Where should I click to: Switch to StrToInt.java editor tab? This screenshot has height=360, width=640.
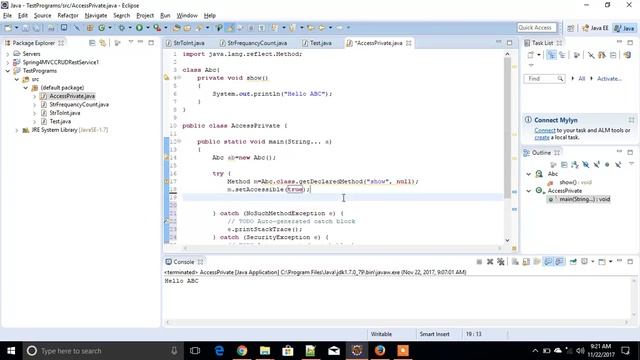pos(185,43)
